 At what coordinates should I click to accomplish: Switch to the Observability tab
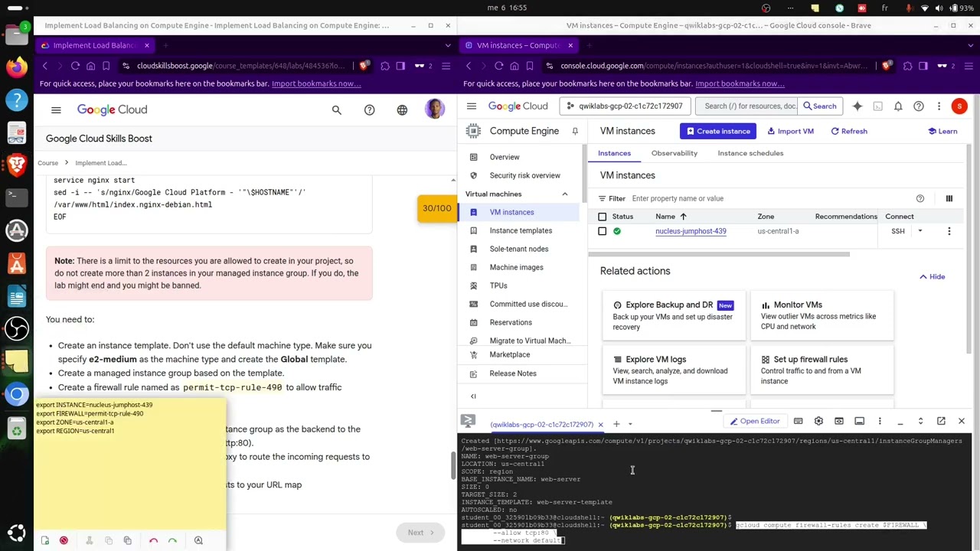[x=675, y=153]
